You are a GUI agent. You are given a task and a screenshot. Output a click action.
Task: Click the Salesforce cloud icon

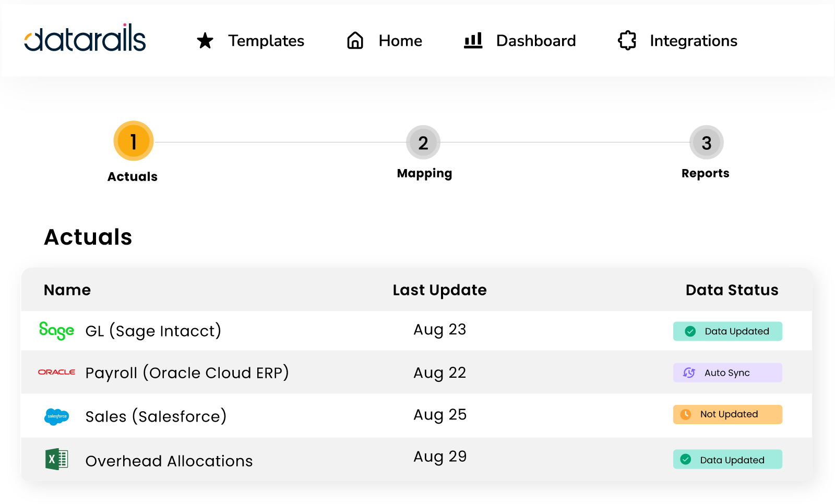point(56,416)
